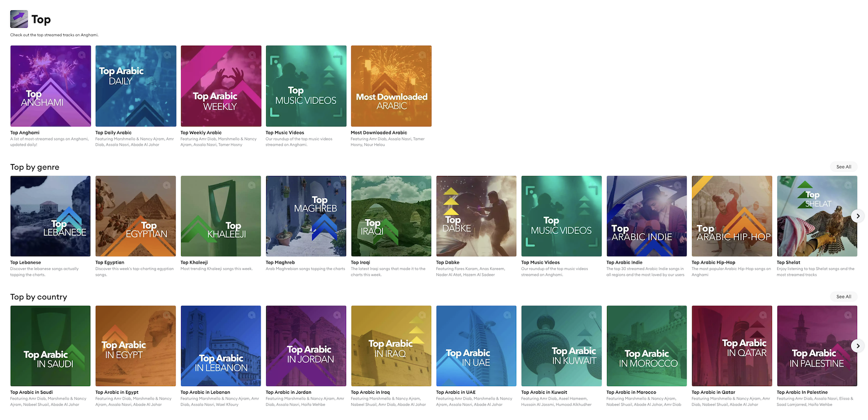Viewport: 868px width, 420px height.
Task: Click the Top Arabic Hip-Hop title link
Action: tap(713, 263)
